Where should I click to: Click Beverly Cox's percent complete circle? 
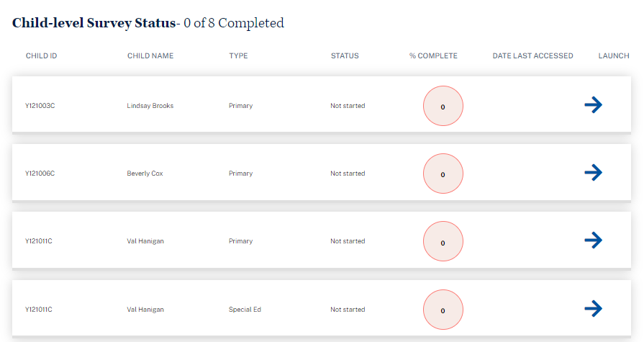(x=443, y=174)
